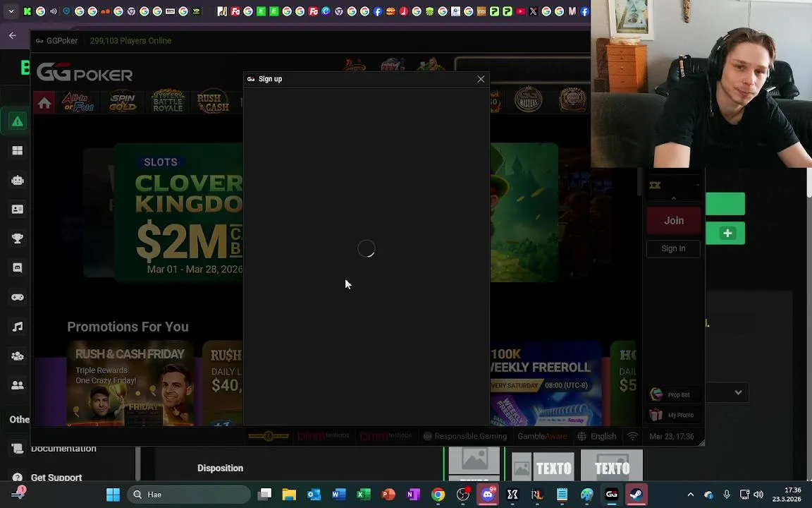The height and width of the screenshot is (508, 812).
Task: Open the community group sidebar icon
Action: pos(17,356)
